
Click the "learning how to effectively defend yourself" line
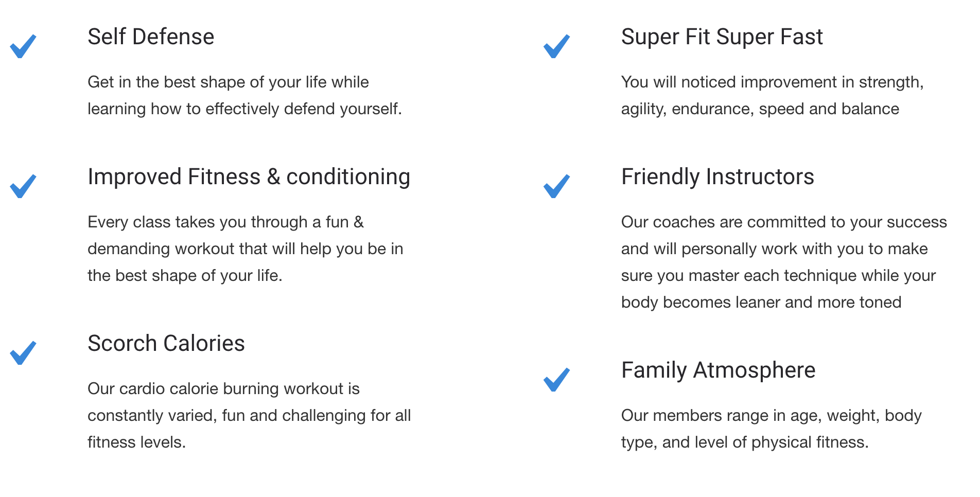pos(244,109)
